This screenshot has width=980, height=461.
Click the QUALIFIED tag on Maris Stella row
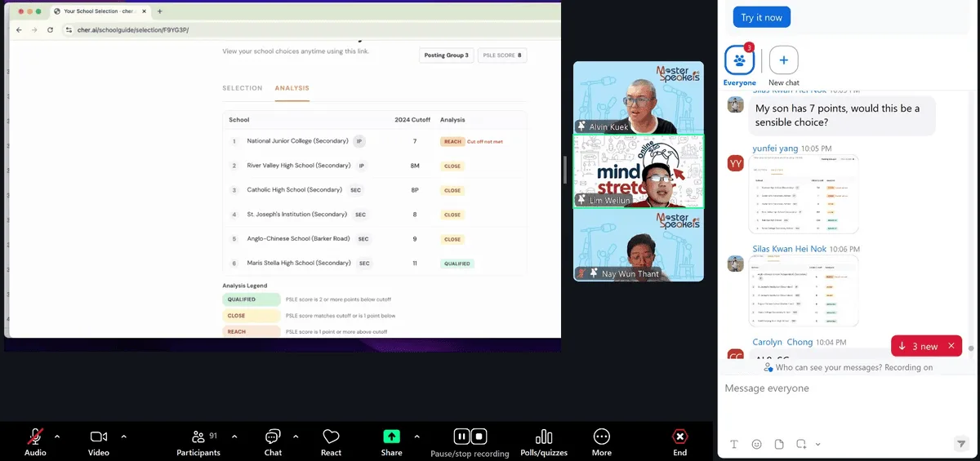[457, 264]
